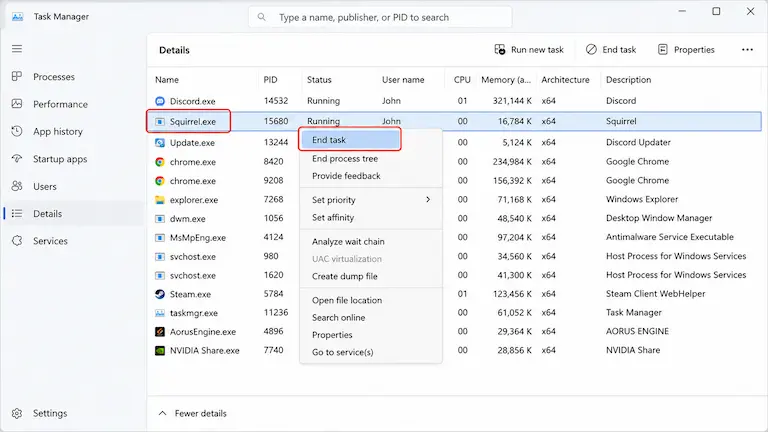Sort by the CPU column header
768x432 pixels.
click(x=462, y=80)
